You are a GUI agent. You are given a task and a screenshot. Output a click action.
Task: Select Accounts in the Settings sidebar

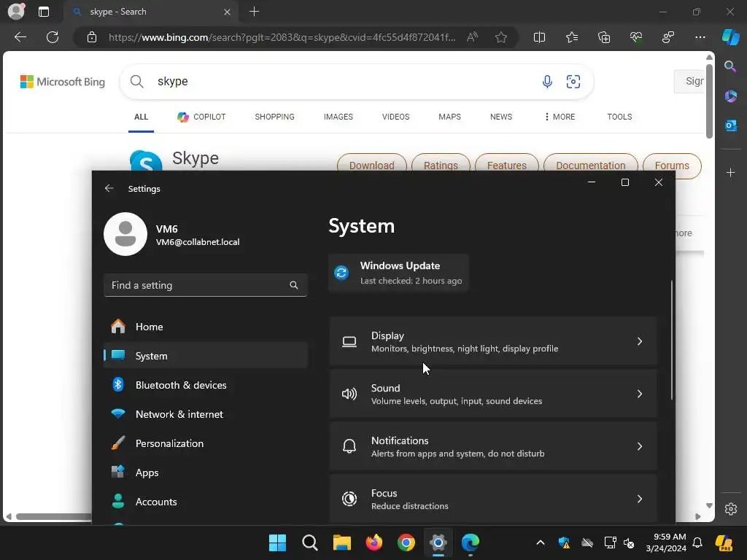click(205, 502)
